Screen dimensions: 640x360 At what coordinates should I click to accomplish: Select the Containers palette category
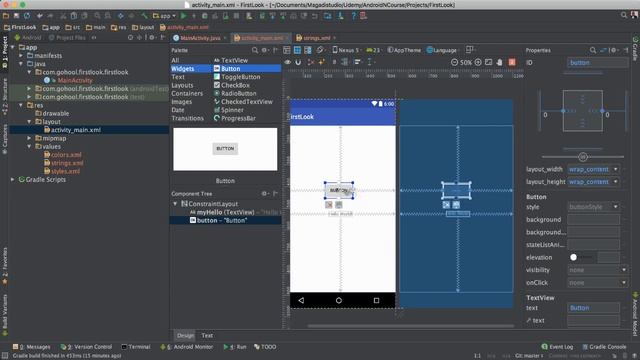(x=187, y=93)
